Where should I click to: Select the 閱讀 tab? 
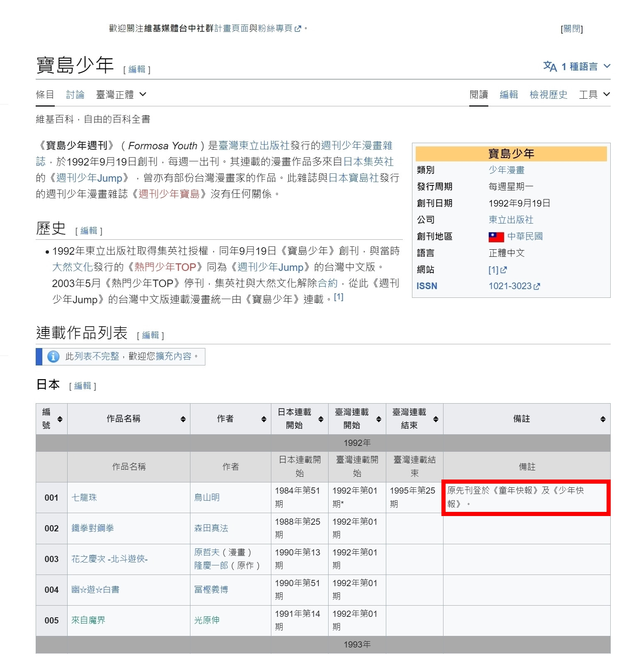[479, 95]
